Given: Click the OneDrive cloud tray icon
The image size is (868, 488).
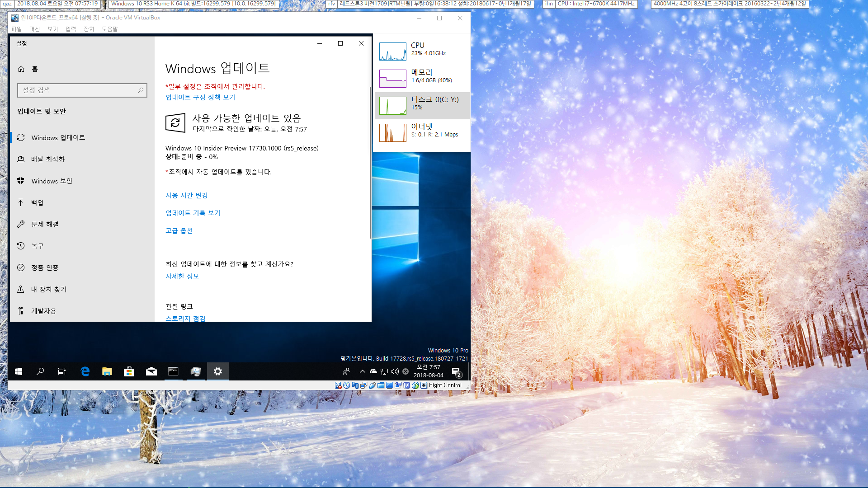Looking at the screenshot, I should coord(373,371).
